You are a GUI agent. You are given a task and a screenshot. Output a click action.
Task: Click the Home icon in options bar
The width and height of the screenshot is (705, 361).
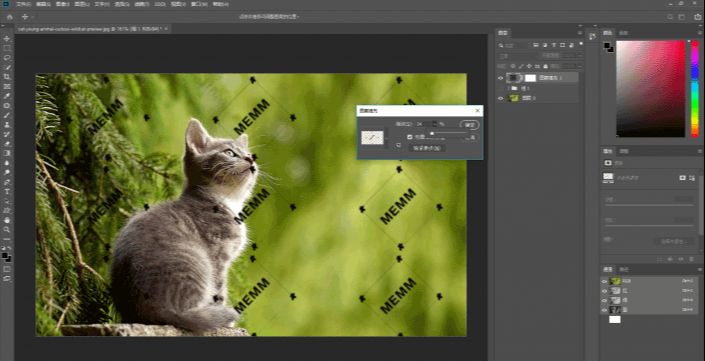[9, 17]
